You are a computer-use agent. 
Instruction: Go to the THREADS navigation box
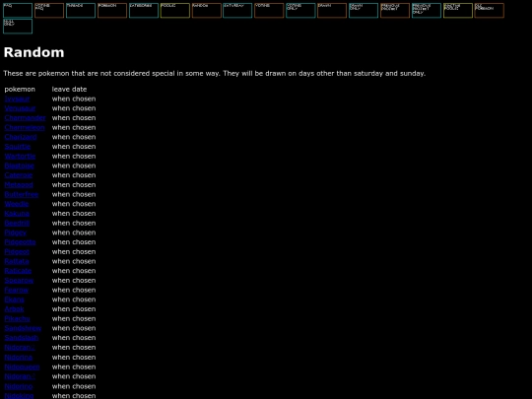tap(81, 11)
